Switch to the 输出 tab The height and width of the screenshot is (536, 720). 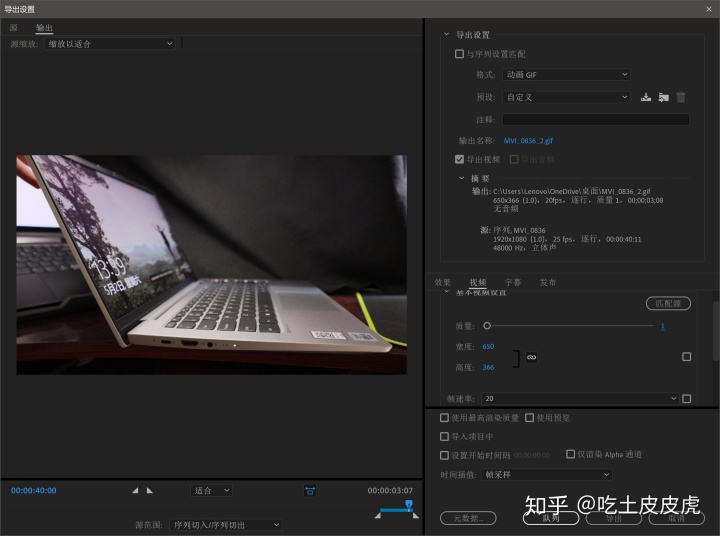tap(44, 28)
